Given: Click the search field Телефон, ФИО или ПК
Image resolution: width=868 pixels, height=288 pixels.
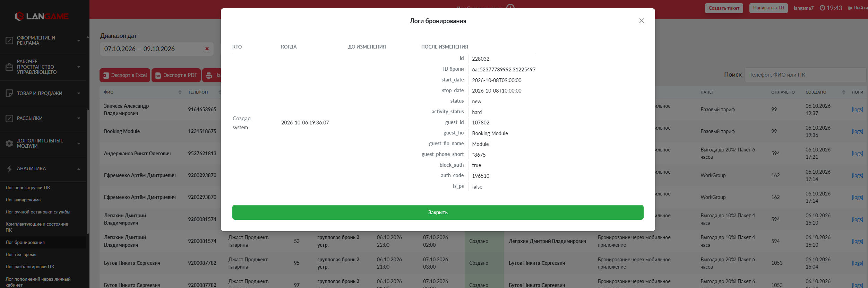Looking at the screenshot, I should pos(805,75).
